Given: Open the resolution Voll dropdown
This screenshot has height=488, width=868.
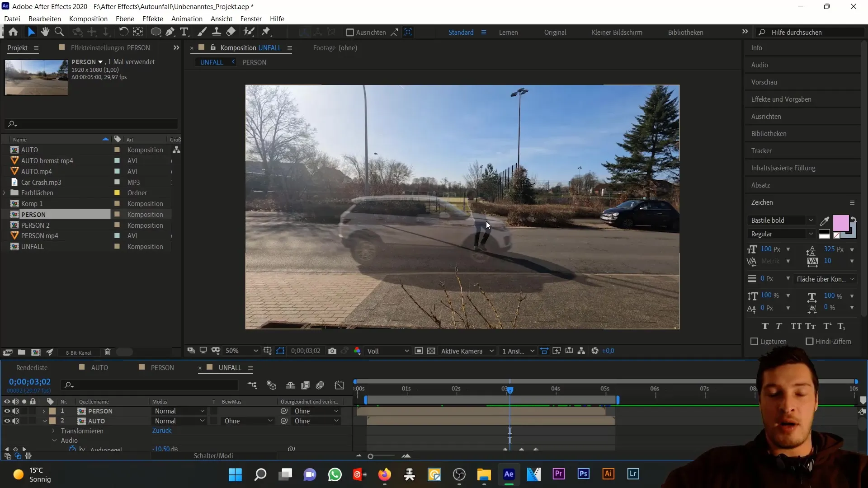Looking at the screenshot, I should [388, 351].
